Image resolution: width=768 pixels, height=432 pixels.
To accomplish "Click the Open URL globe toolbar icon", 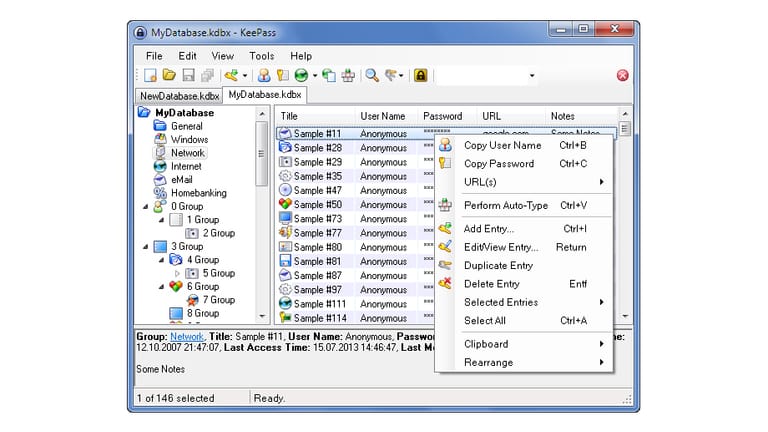I will (x=301, y=75).
